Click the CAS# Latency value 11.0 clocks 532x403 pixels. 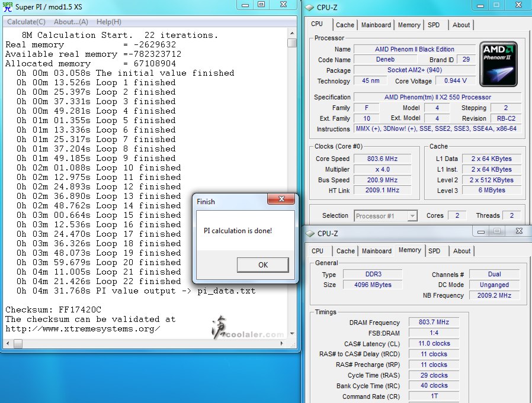pos(434,343)
